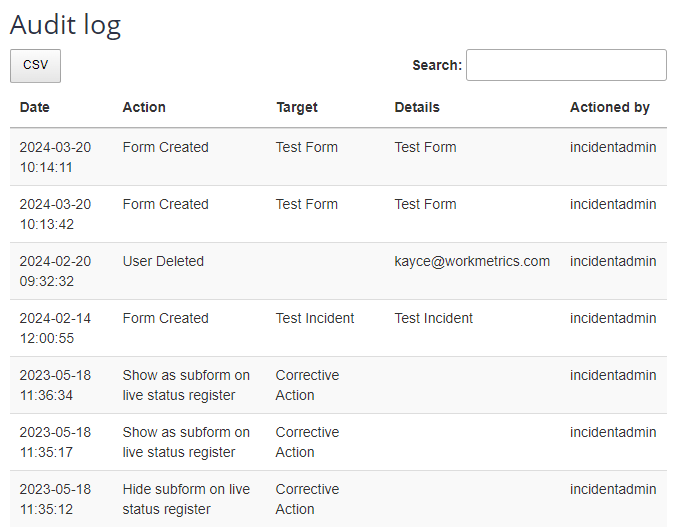Viewport: 677px width, 527px height.
Task: Click the CSV export button
Action: coord(35,65)
